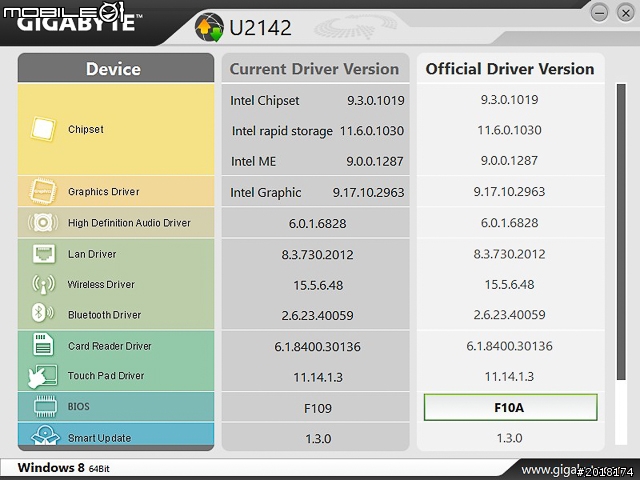Click the Lan Driver label

[x=92, y=254]
